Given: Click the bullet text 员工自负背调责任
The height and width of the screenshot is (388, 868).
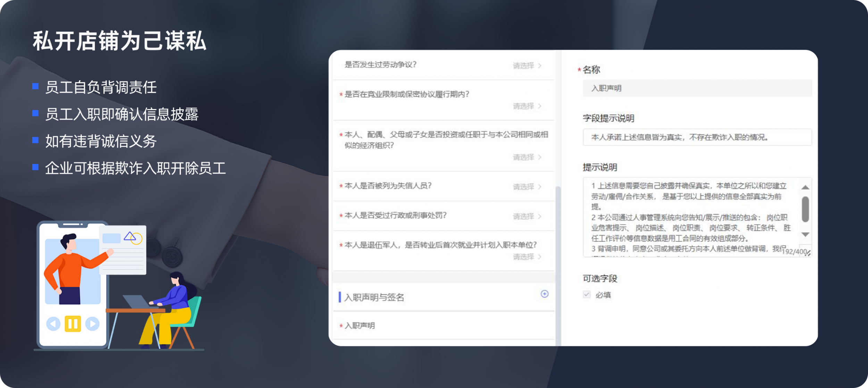Looking at the screenshot, I should 101,87.
